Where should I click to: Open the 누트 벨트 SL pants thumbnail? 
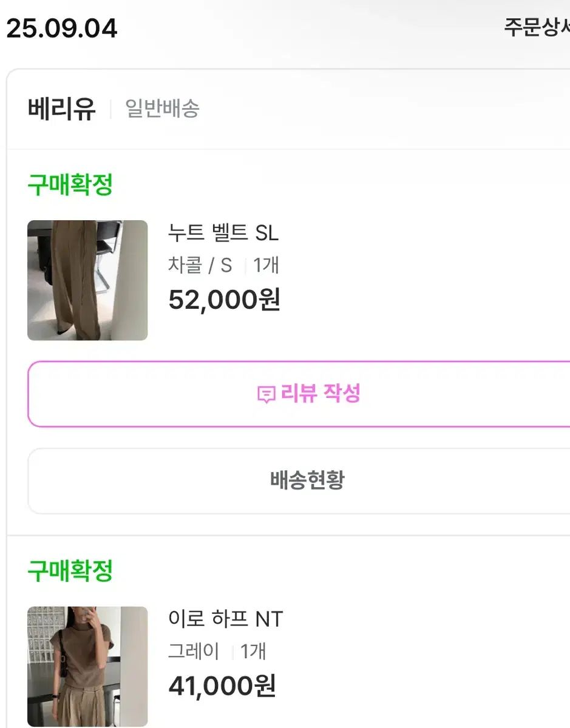click(x=87, y=280)
